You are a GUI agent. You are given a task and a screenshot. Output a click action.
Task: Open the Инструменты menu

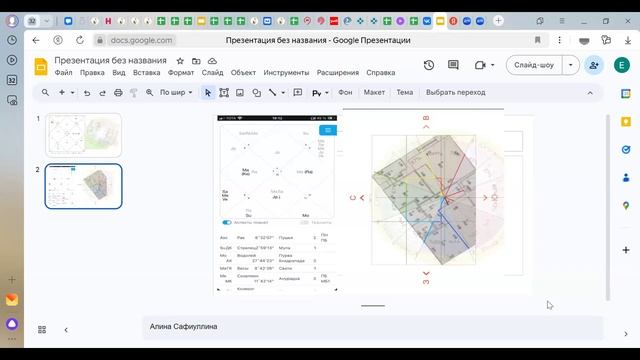(286, 73)
